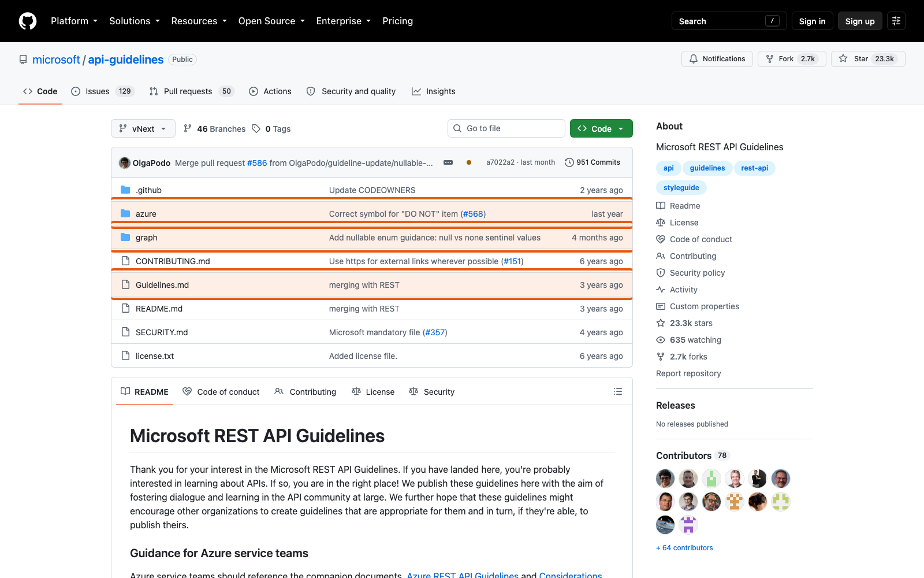This screenshot has height=578, width=924.
Task: Open OlgaPodo's avatar in the commit bar
Action: [x=125, y=163]
